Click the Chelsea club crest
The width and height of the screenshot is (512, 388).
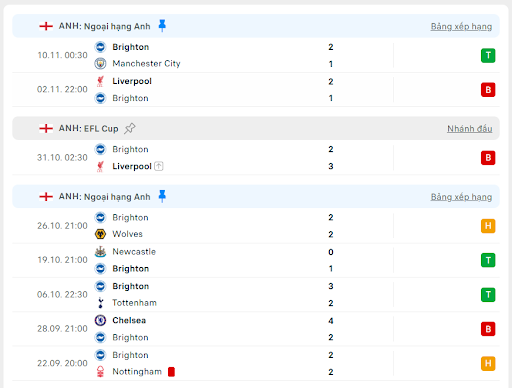click(x=100, y=320)
